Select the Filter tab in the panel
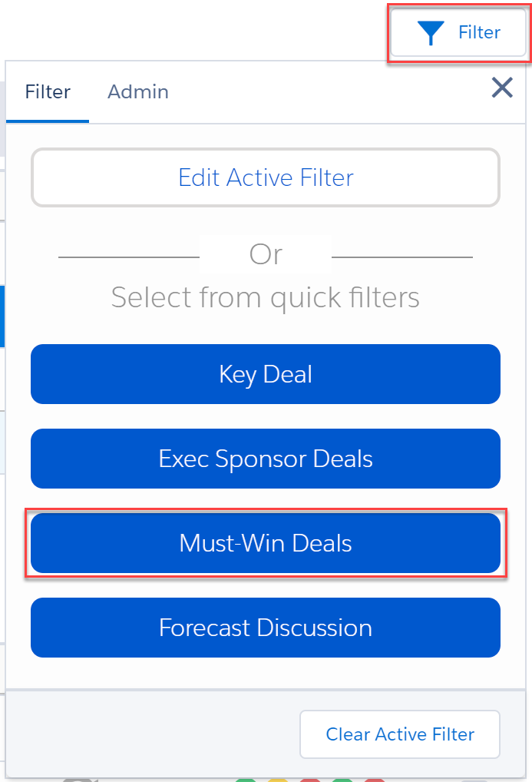Viewport: 532px width, 782px height. point(48,91)
